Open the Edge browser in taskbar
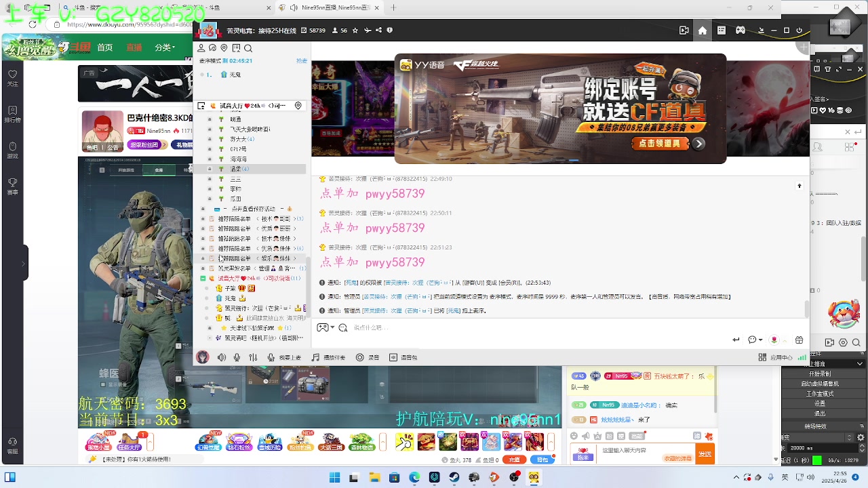Screen dimensions: 868x488 pyautogui.click(x=414, y=478)
